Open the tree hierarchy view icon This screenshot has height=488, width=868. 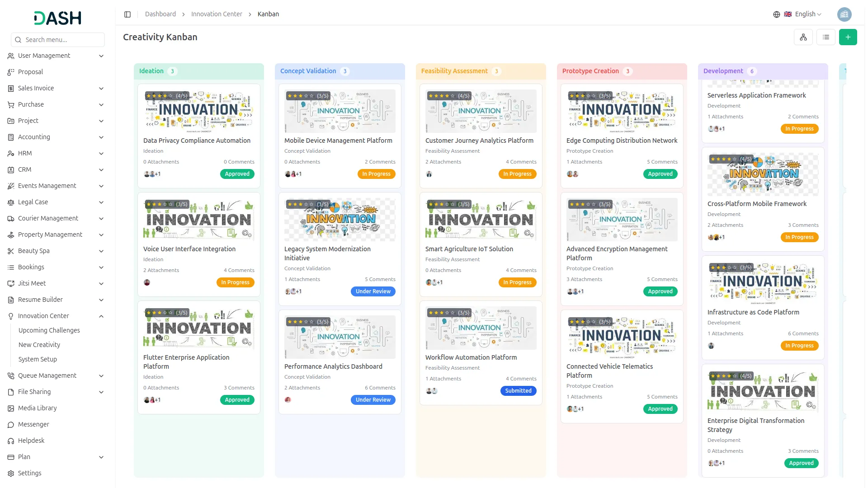[x=803, y=37]
